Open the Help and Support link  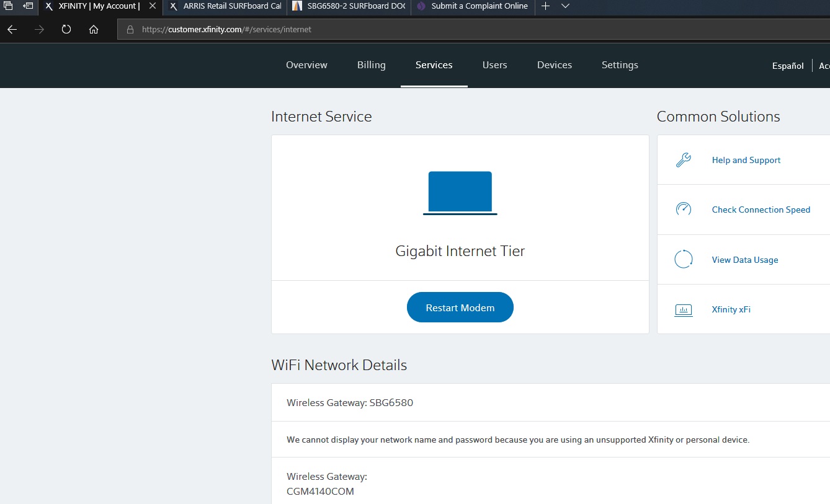click(x=746, y=160)
